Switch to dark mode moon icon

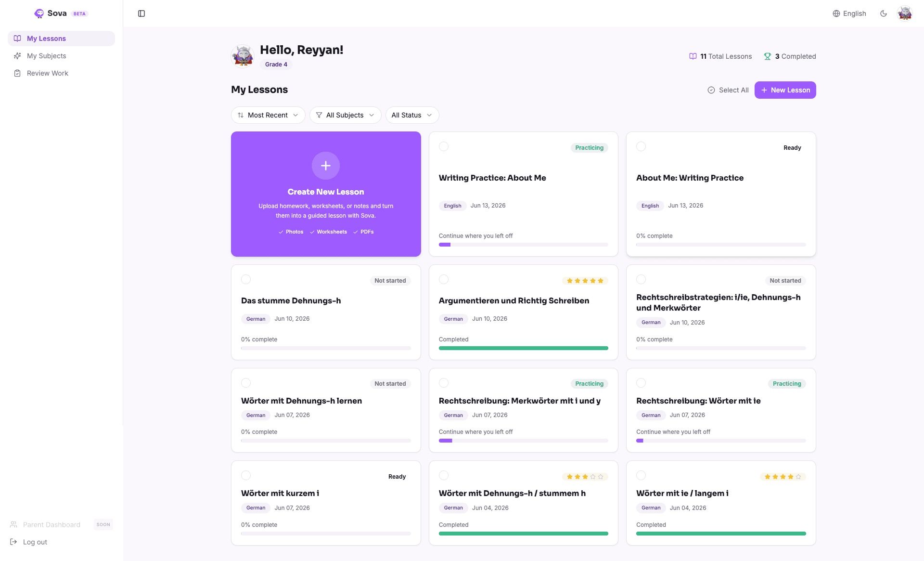point(884,13)
